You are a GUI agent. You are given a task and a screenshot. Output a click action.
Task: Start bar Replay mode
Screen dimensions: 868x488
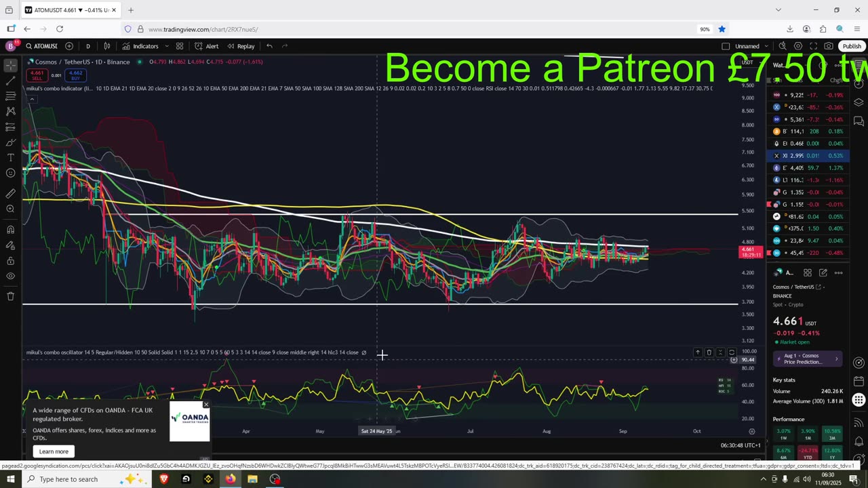coord(241,46)
